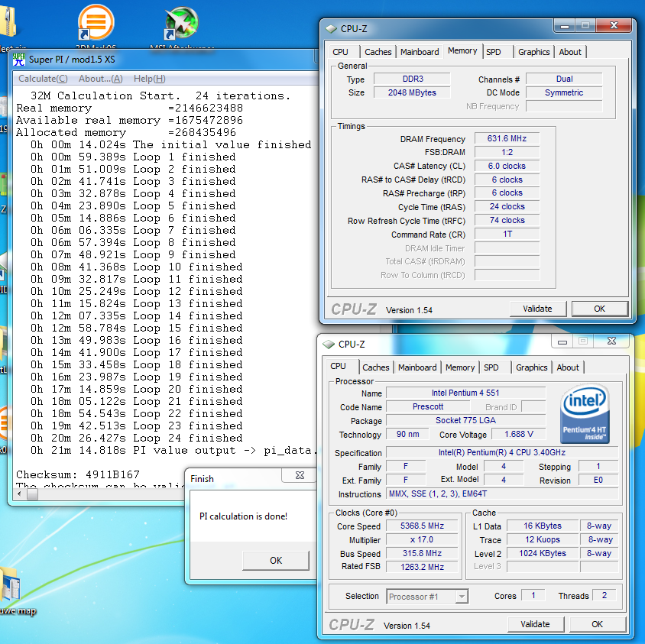Click the Name Intel Pentium 4 551 field
Image resolution: width=645 pixels, height=644 pixels.
tap(465, 393)
